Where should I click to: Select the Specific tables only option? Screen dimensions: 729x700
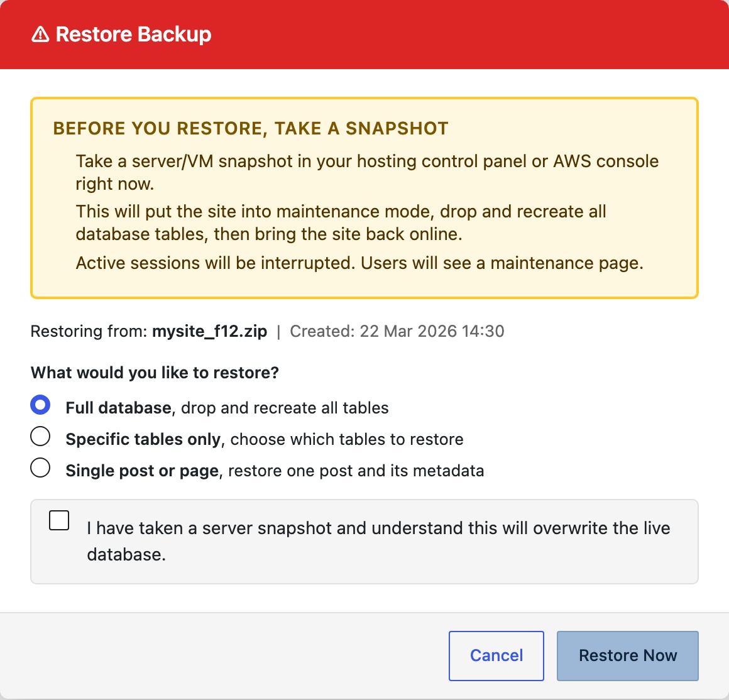(x=40, y=437)
